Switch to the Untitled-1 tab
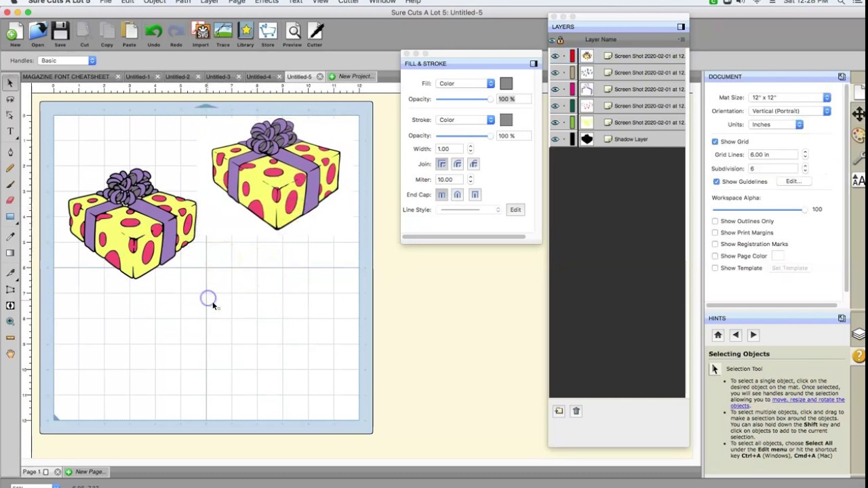Image resolution: width=868 pixels, height=488 pixels. click(x=138, y=77)
